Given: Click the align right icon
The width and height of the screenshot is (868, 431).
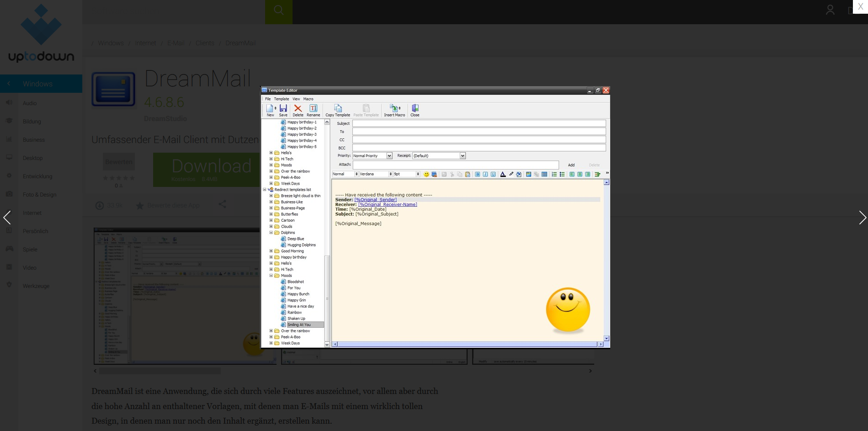Looking at the screenshot, I should tap(587, 174).
